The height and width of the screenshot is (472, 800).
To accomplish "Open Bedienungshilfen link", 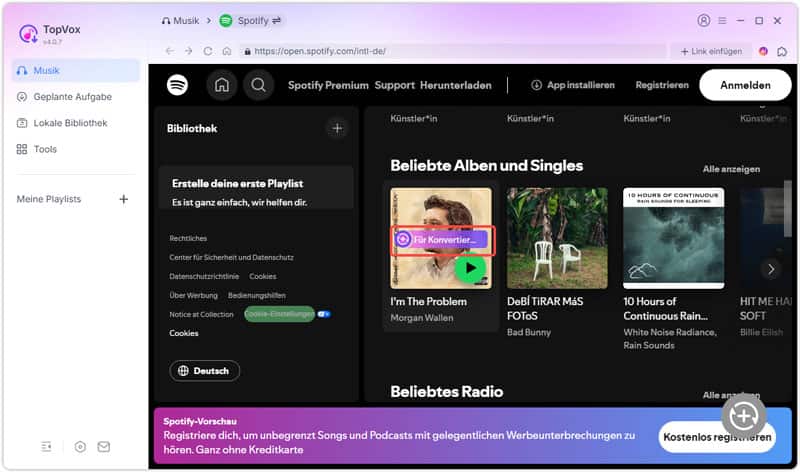I will [x=257, y=295].
